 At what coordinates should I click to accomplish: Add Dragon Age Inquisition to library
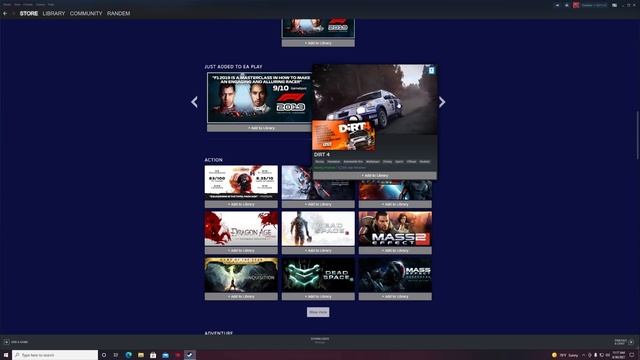point(241,296)
